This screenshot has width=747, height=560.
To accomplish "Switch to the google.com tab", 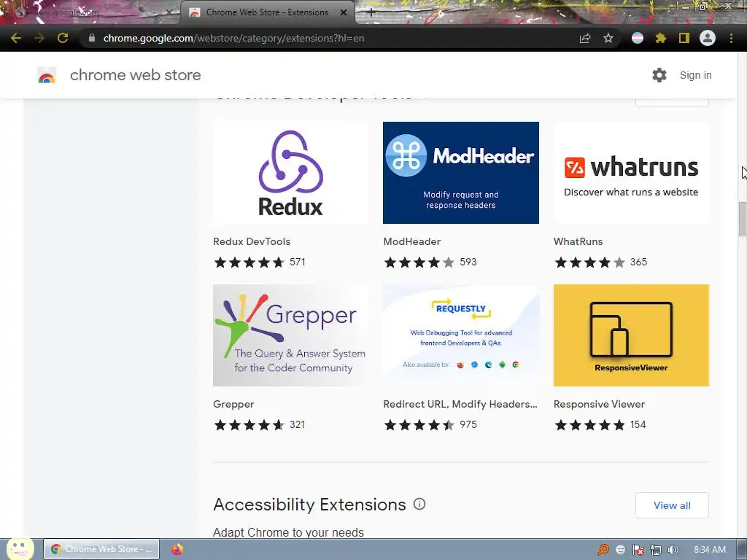I will tap(90, 12).
